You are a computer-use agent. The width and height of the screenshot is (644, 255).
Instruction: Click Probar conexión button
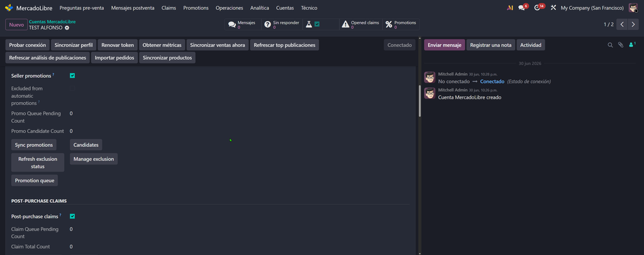pyautogui.click(x=28, y=45)
